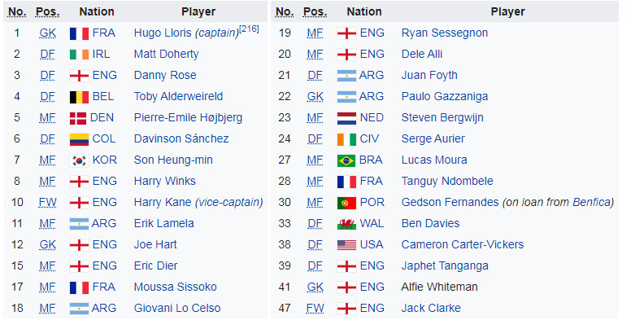Click the France flag beside Hugo Lloris

pyautogui.click(x=79, y=33)
